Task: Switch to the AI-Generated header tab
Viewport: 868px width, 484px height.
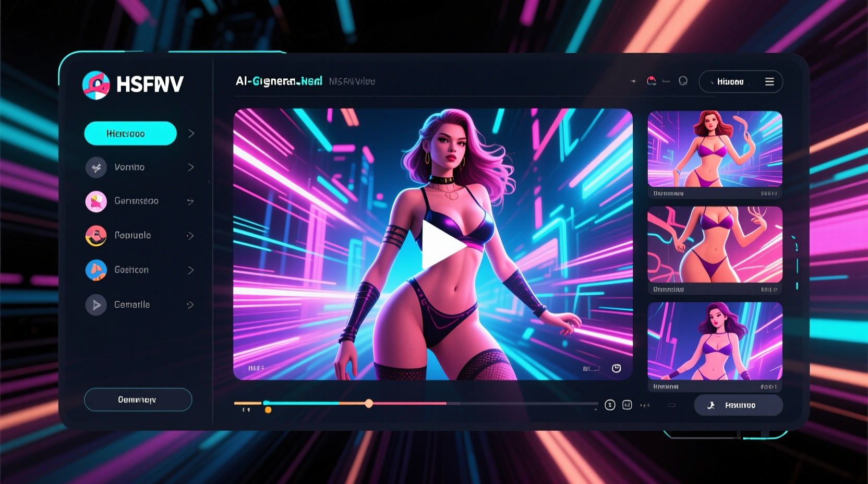Action: [x=280, y=81]
